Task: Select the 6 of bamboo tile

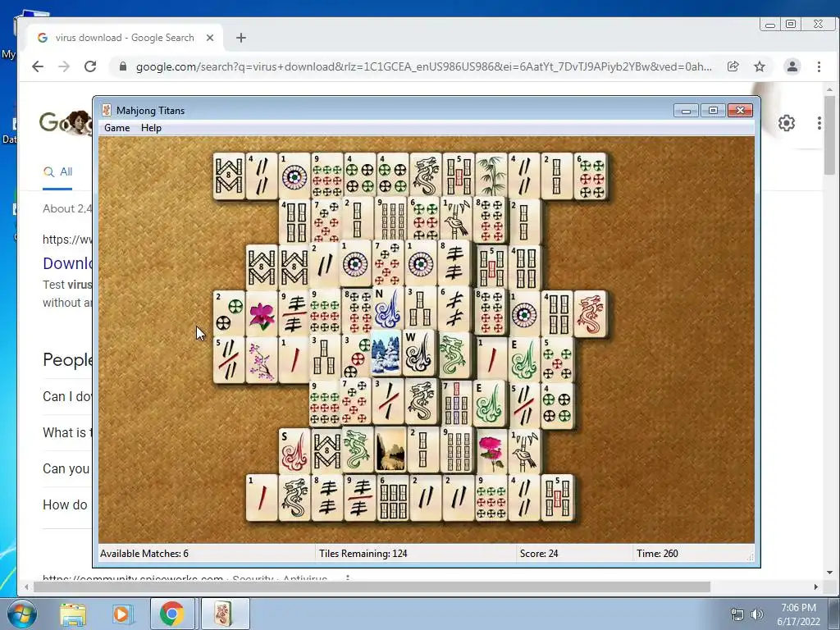Action: click(393, 498)
